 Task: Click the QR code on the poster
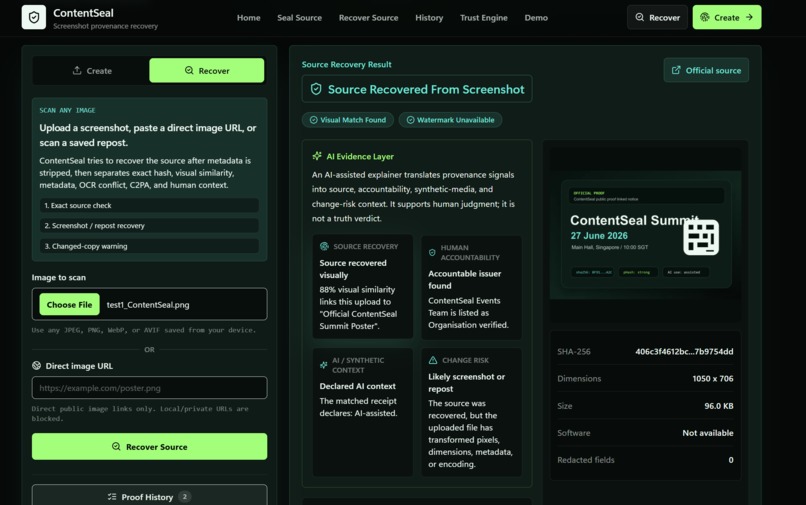701,237
